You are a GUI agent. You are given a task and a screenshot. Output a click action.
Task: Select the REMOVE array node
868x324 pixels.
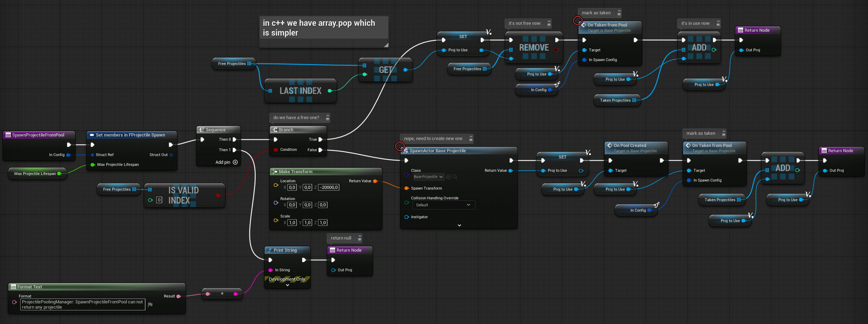click(534, 48)
